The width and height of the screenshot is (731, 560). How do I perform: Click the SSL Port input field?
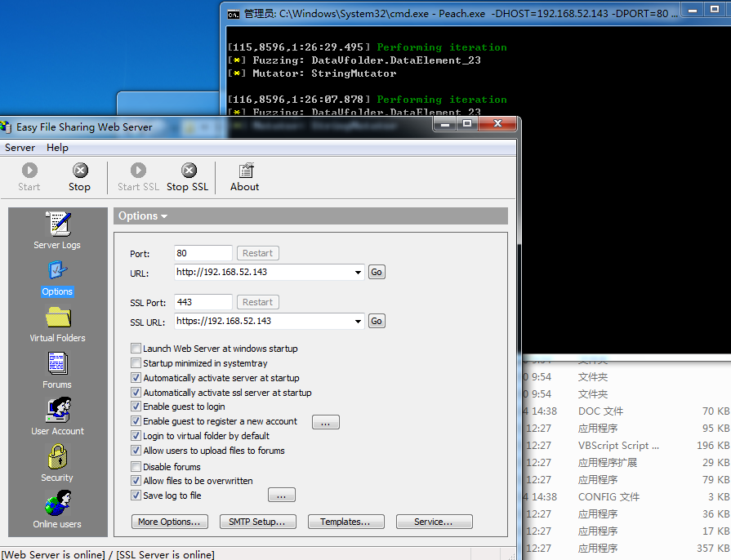click(x=203, y=302)
